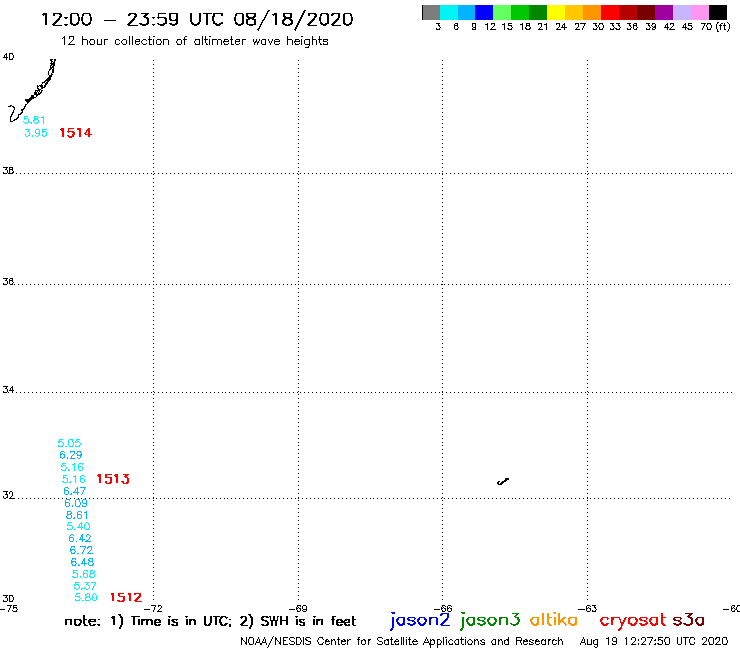This screenshot has height=650, width=740.
Task: Click the 'jason3' satellite legend label
Action: [490, 620]
